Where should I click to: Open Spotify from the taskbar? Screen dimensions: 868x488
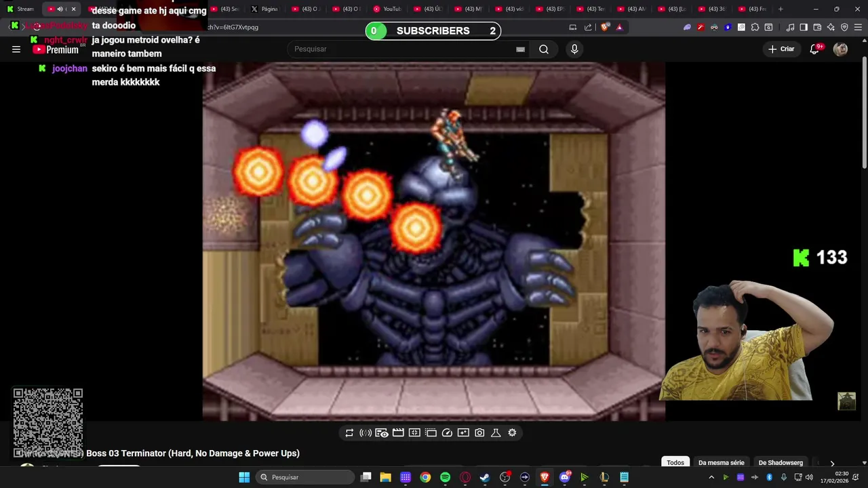[x=445, y=477]
